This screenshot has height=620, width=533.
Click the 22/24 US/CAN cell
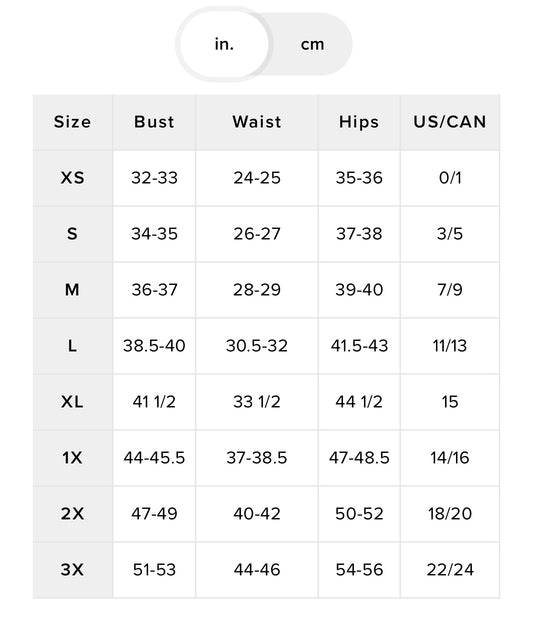pos(450,570)
